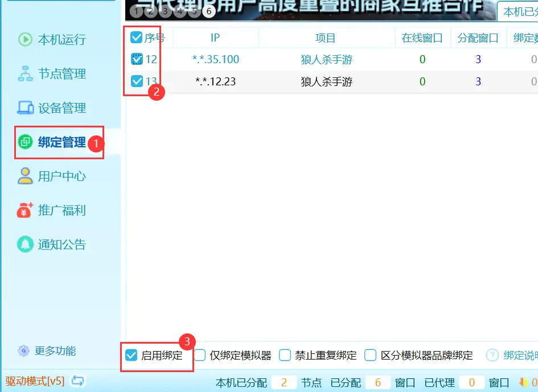Disable the 启用绑定 checkbox
Screen dimensions: 538x392
coord(132,356)
